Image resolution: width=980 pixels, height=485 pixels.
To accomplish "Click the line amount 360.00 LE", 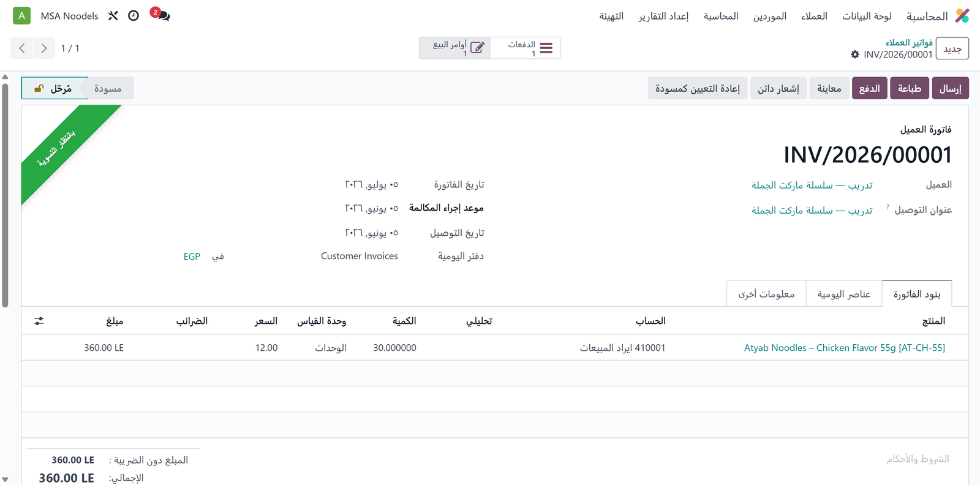I will (x=104, y=347).
